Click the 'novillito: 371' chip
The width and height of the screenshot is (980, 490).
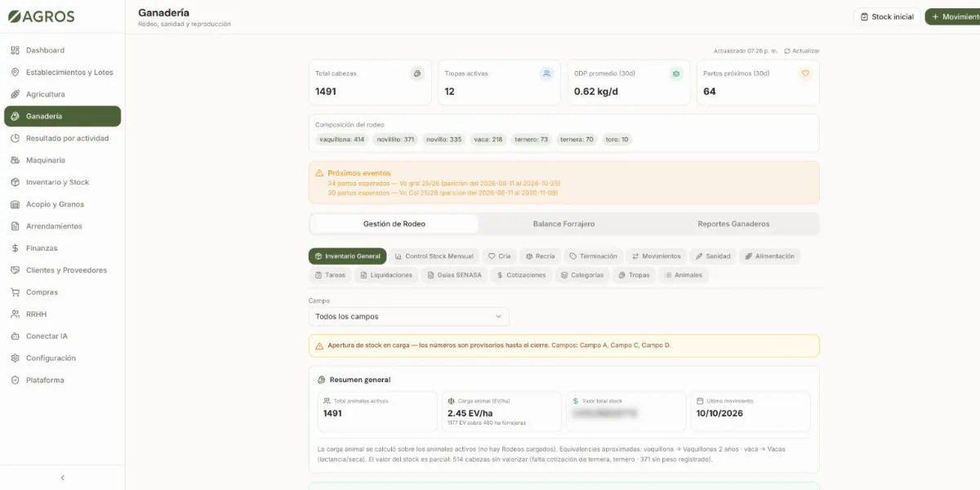point(395,140)
